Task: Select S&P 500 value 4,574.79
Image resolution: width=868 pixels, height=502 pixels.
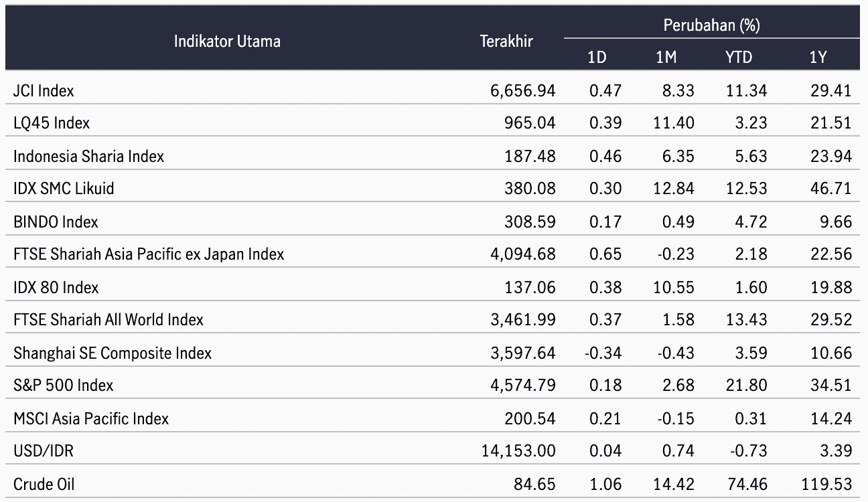Action: [x=523, y=386]
